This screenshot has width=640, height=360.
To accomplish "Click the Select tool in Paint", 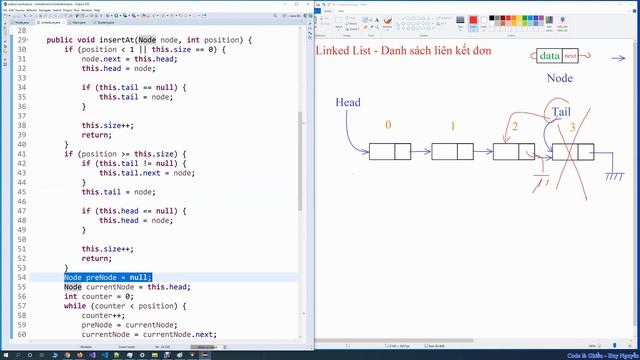I will (339, 23).
